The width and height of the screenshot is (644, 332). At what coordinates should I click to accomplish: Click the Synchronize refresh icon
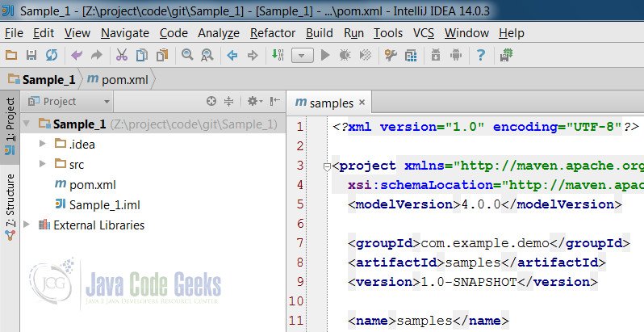52,55
